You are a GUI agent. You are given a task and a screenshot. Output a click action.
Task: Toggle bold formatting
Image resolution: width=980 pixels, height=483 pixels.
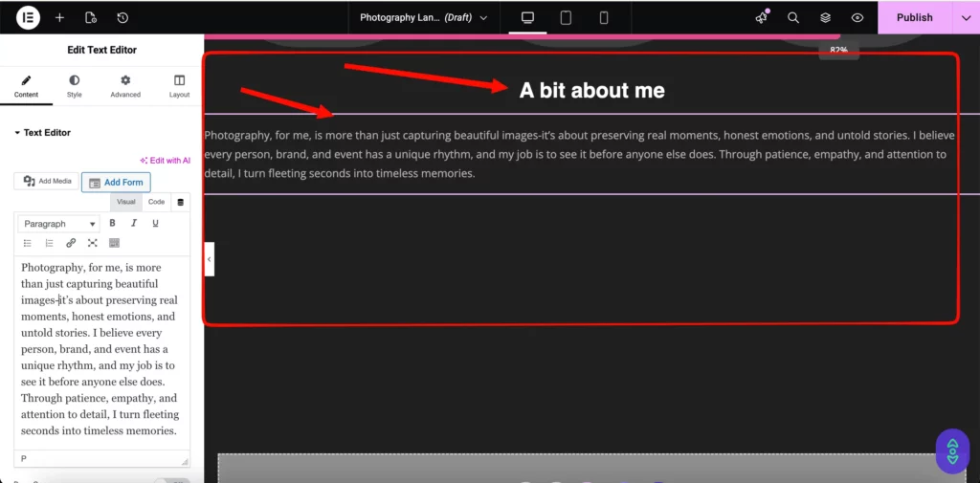[113, 223]
